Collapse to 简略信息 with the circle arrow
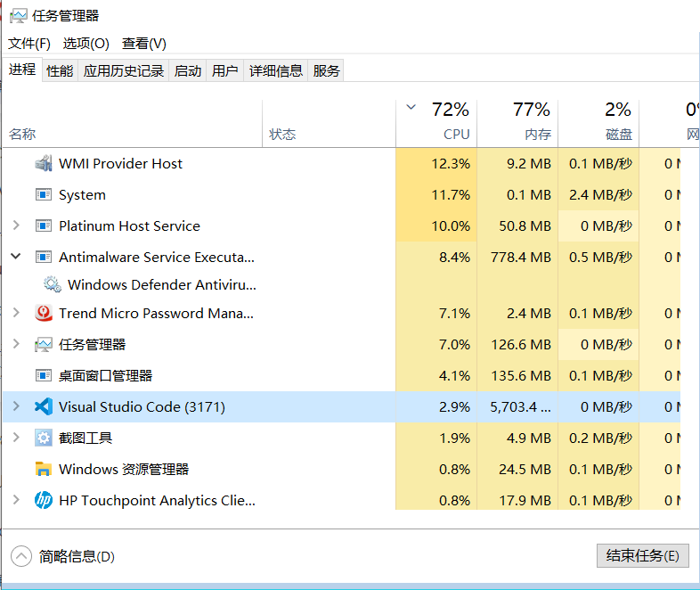This screenshot has height=590, width=700. [21, 556]
